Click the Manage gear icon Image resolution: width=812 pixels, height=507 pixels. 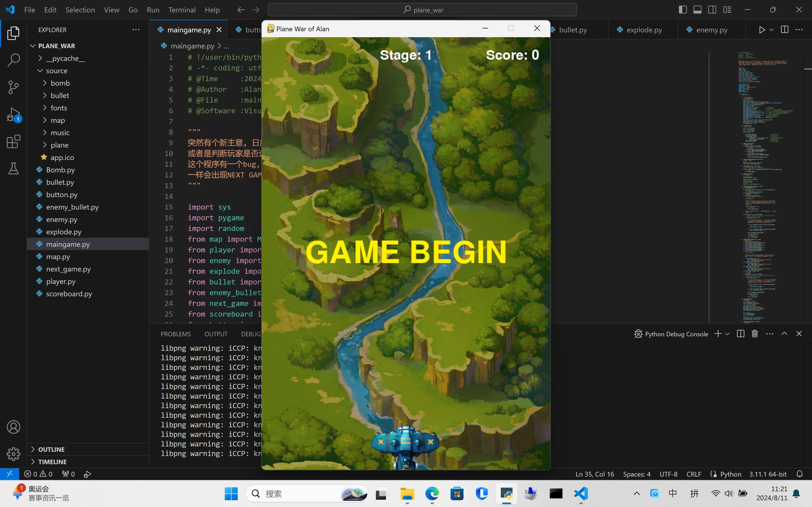14,454
